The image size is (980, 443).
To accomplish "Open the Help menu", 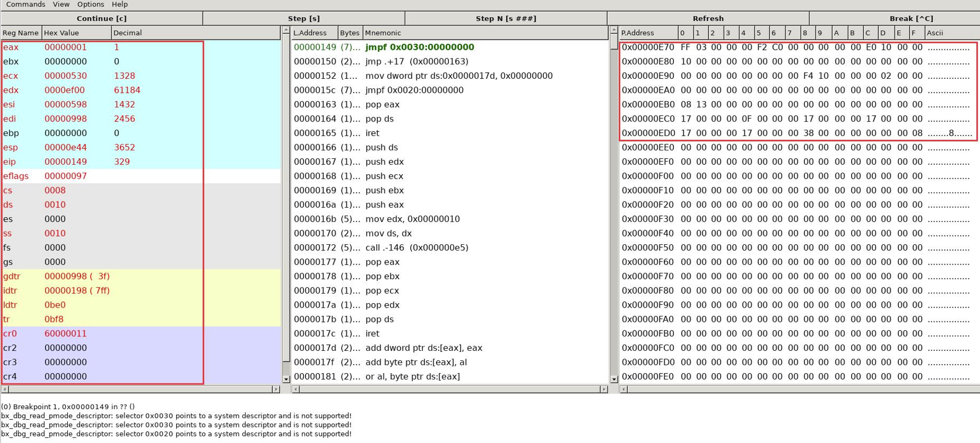I will pyautogui.click(x=119, y=4).
